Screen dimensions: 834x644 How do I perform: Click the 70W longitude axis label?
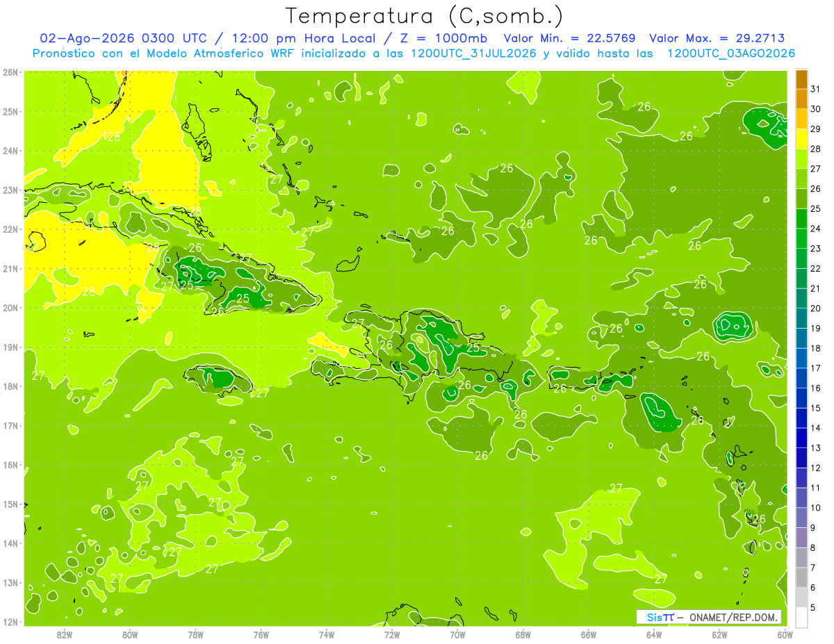457,634
